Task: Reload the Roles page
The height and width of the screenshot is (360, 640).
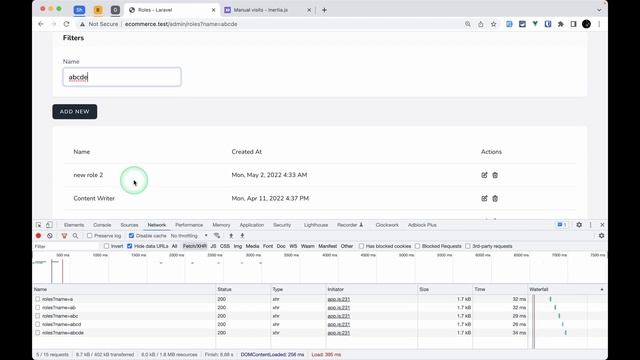Action: (67, 24)
